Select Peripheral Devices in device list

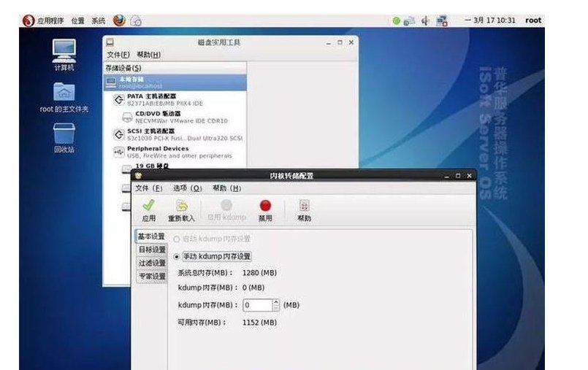(x=175, y=152)
